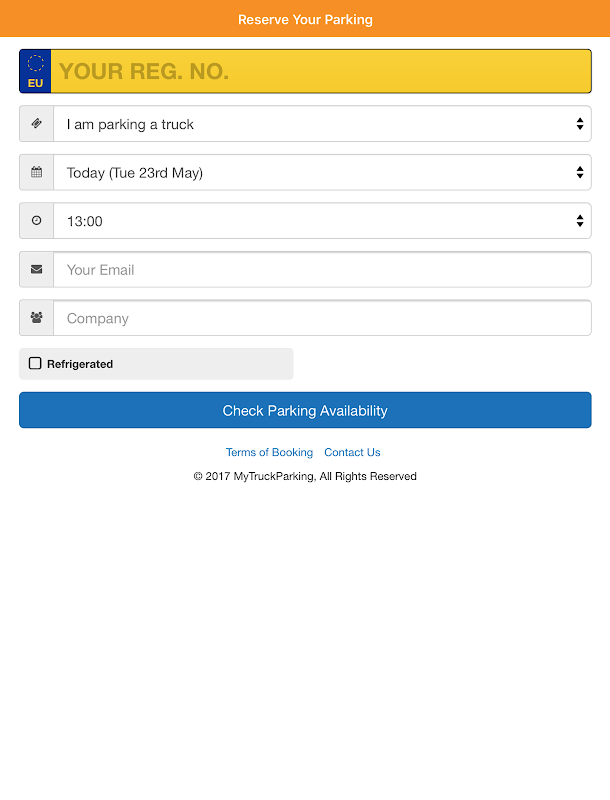Screen dimensions: 610x800
Task: Click the clock icon beside time
Action: click(x=37, y=221)
